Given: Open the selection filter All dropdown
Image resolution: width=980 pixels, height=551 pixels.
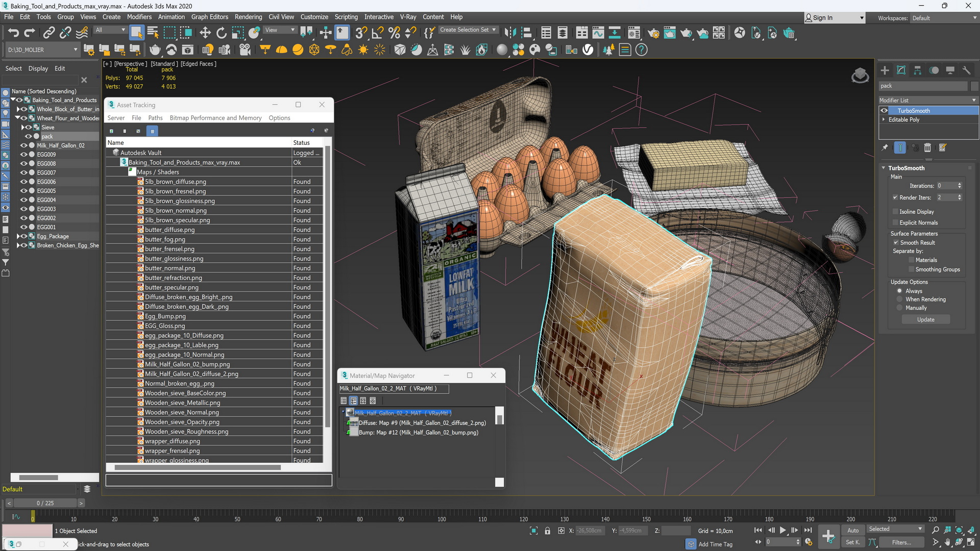Looking at the screenshot, I should point(110,30).
